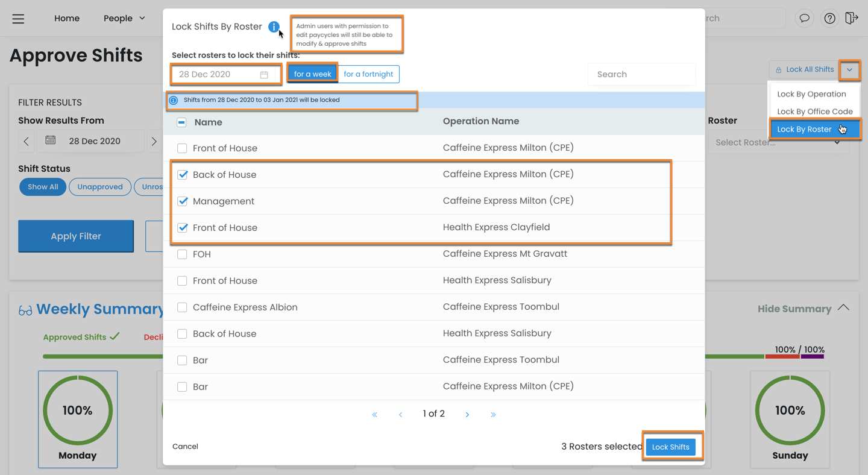Uncheck the Management roster checkbox

tap(183, 201)
